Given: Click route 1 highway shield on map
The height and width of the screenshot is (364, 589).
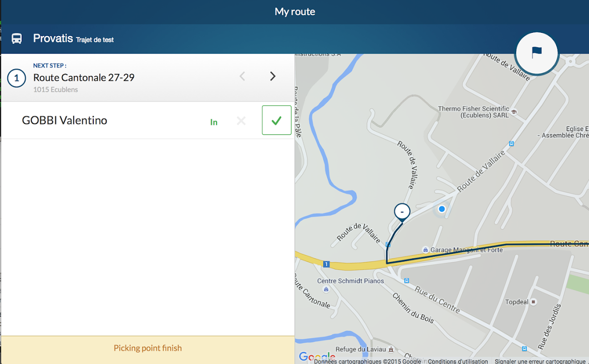Looking at the screenshot, I should point(326,264).
